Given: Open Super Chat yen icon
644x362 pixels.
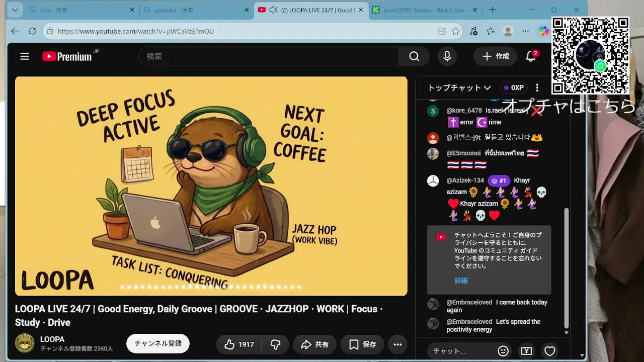Looking at the screenshot, I should click(526, 351).
